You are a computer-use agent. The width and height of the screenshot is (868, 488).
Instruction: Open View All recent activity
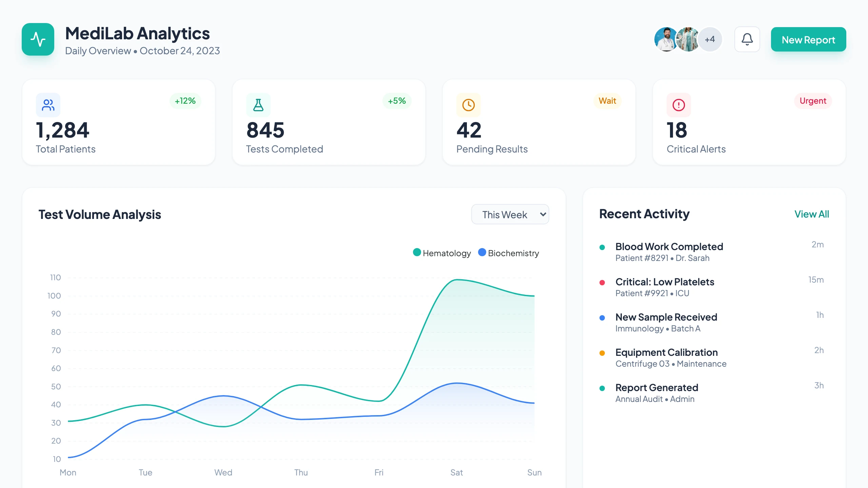[811, 214]
